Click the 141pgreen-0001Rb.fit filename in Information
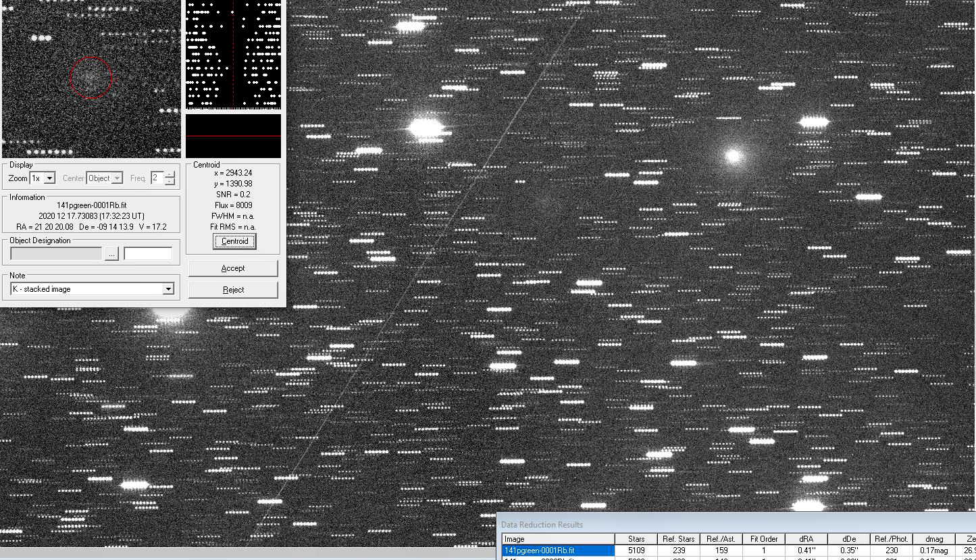 (x=91, y=205)
